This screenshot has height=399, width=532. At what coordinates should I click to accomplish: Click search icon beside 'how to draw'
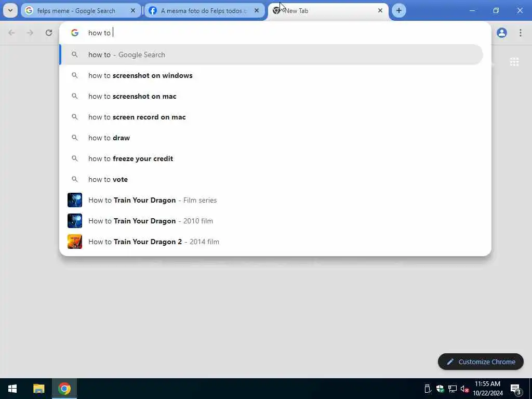[x=75, y=137]
